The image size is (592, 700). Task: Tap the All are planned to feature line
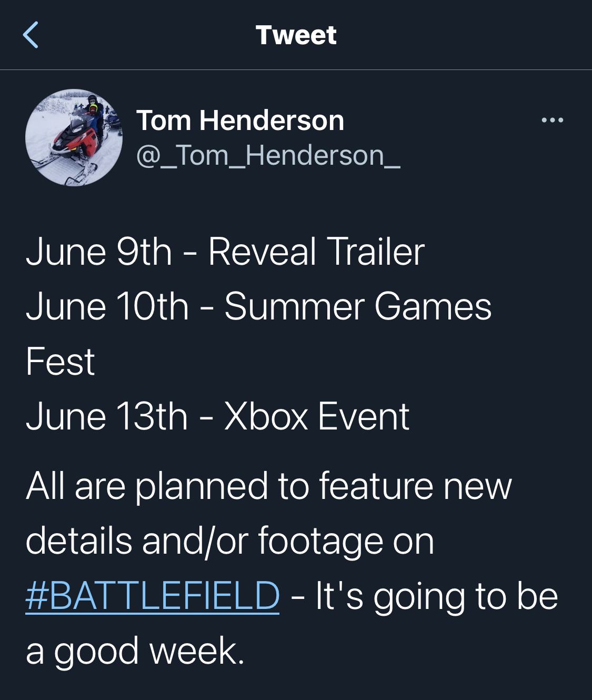[x=268, y=486]
